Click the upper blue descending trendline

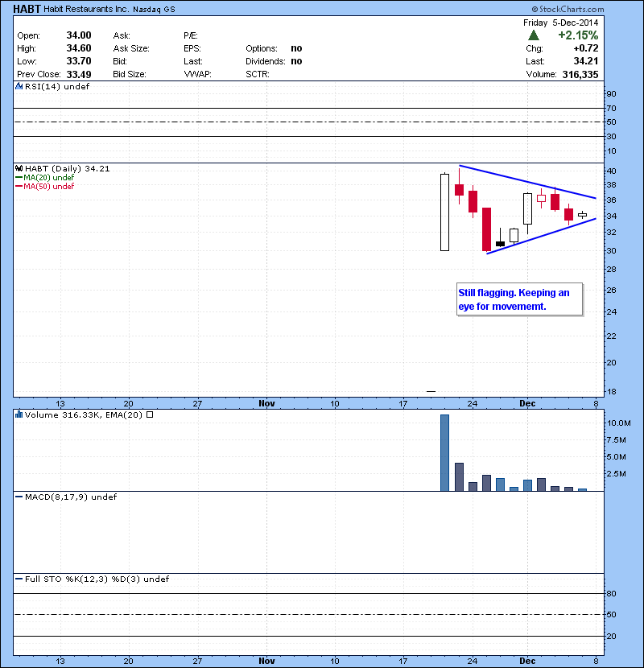[527, 182]
